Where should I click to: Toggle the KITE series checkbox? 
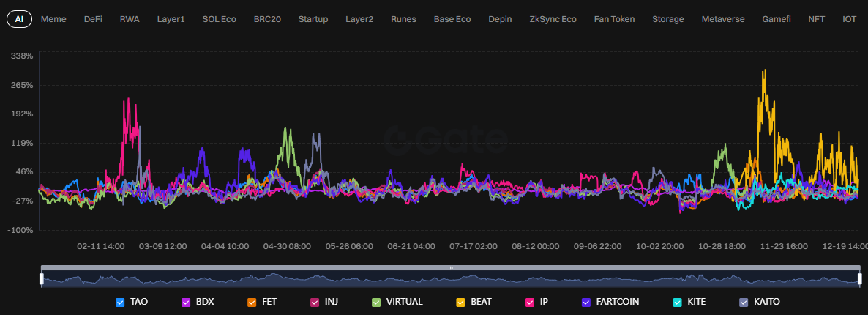point(677,302)
